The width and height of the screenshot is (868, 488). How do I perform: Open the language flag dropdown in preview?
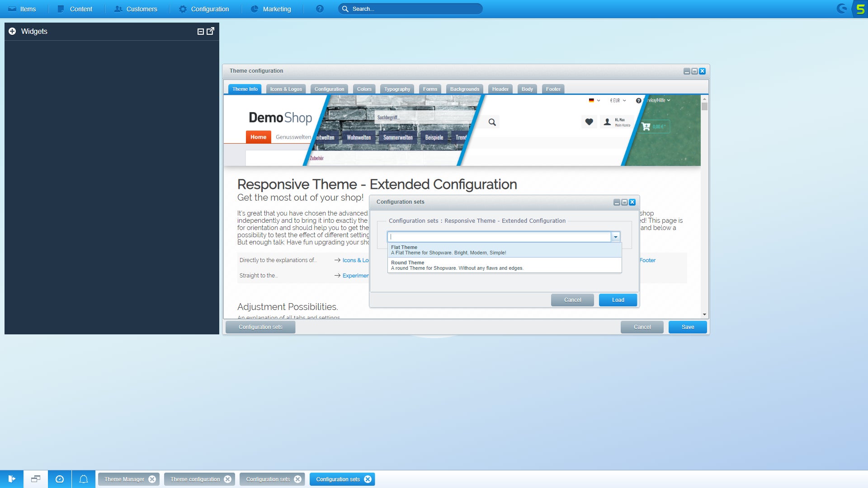[x=594, y=100]
